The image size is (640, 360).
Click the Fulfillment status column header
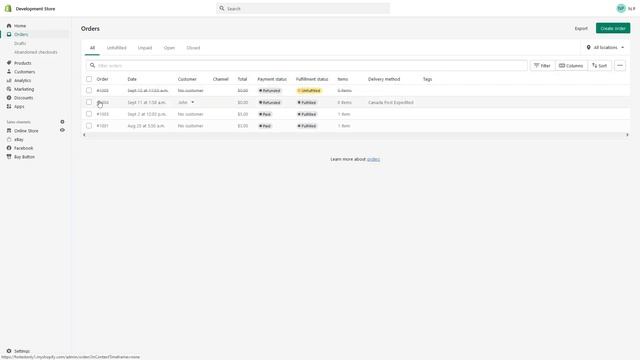click(312, 79)
